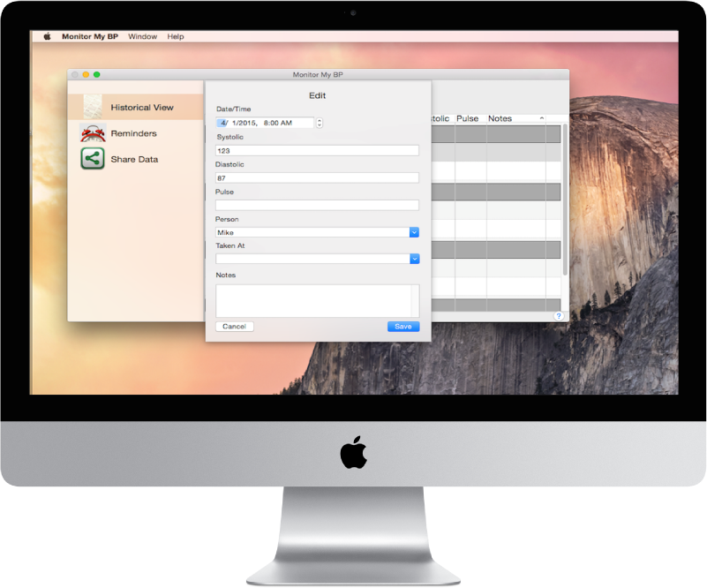The height and width of the screenshot is (588, 707).
Task: Expand the Taken At dropdown
Action: pyautogui.click(x=413, y=259)
